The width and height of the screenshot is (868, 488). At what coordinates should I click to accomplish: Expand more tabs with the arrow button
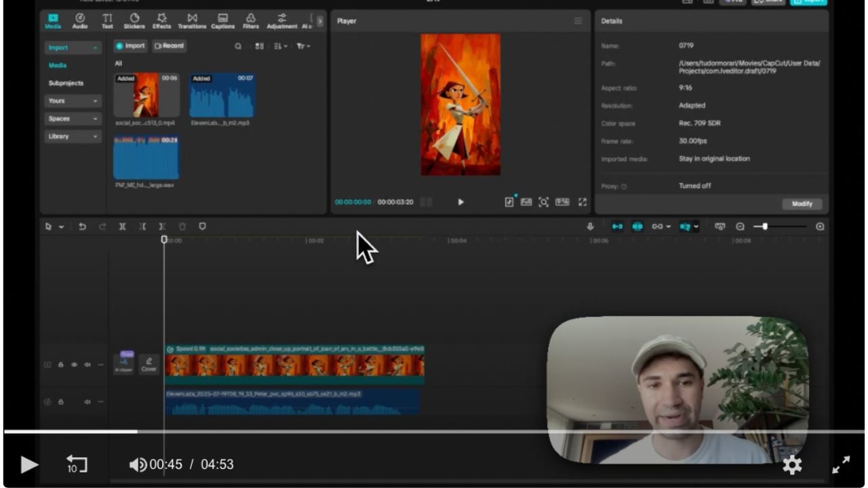[x=319, y=21]
